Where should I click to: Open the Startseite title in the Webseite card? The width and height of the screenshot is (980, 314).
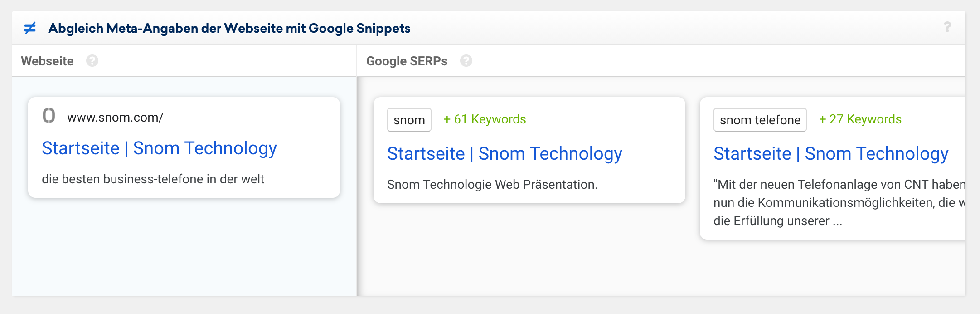click(159, 148)
